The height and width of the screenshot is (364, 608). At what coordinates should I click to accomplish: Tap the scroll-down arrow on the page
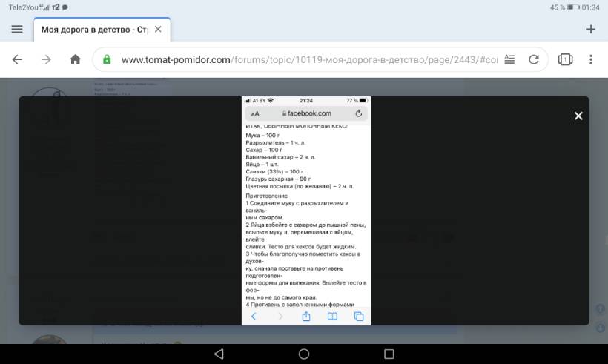599,327
